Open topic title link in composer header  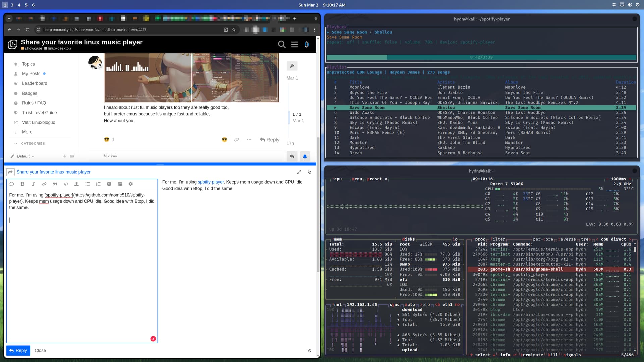(x=54, y=172)
